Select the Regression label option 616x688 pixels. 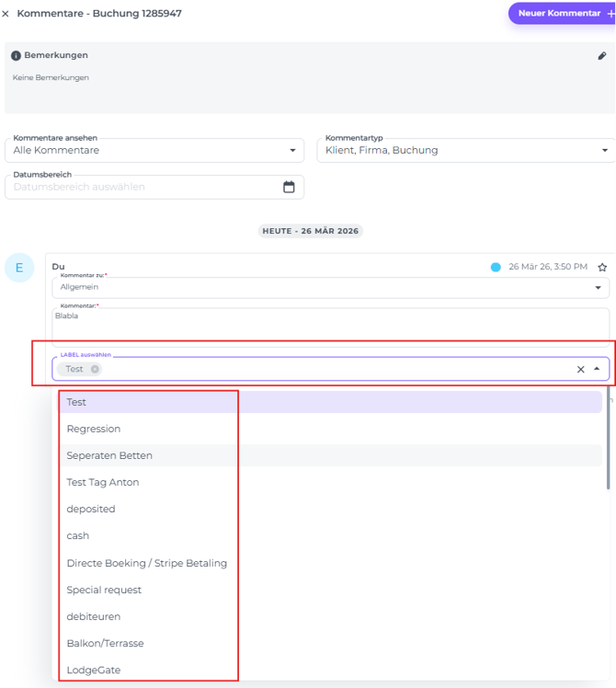click(x=94, y=429)
